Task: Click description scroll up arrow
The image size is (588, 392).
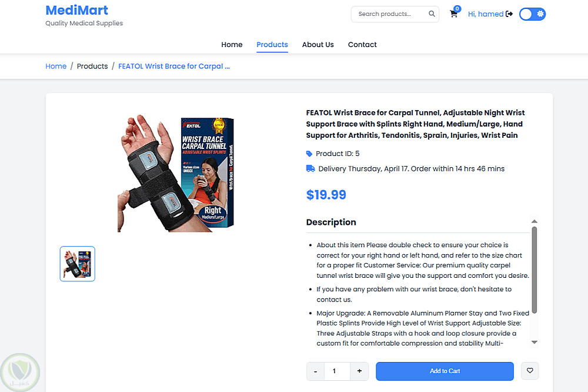Action: pyautogui.click(x=534, y=221)
